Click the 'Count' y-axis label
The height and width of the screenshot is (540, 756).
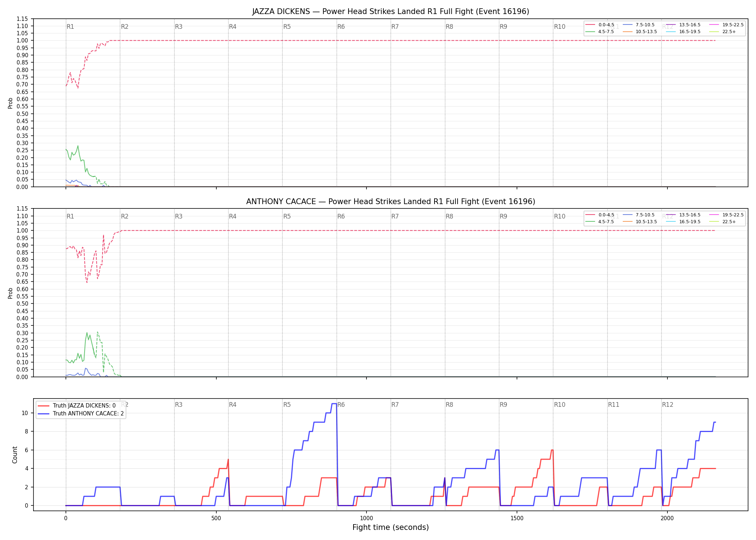15,455
